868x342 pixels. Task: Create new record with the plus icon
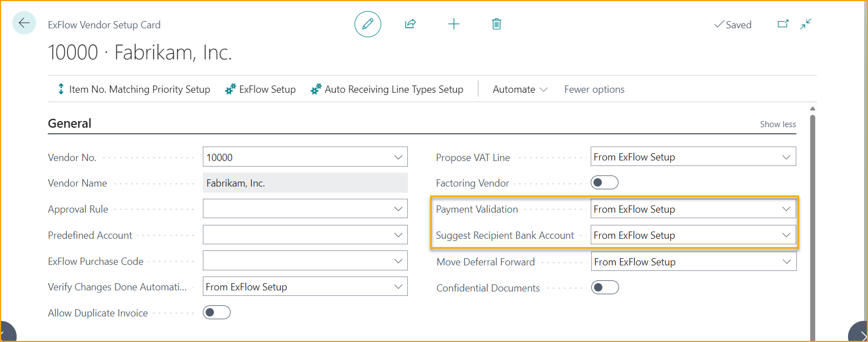point(454,24)
